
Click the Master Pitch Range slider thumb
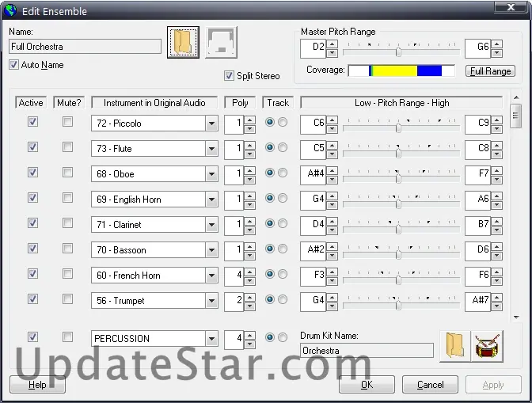point(399,51)
